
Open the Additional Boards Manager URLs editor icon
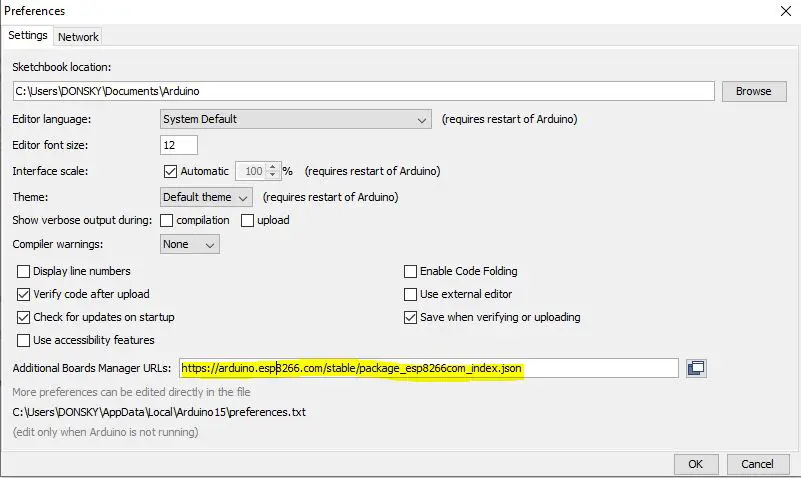point(696,368)
